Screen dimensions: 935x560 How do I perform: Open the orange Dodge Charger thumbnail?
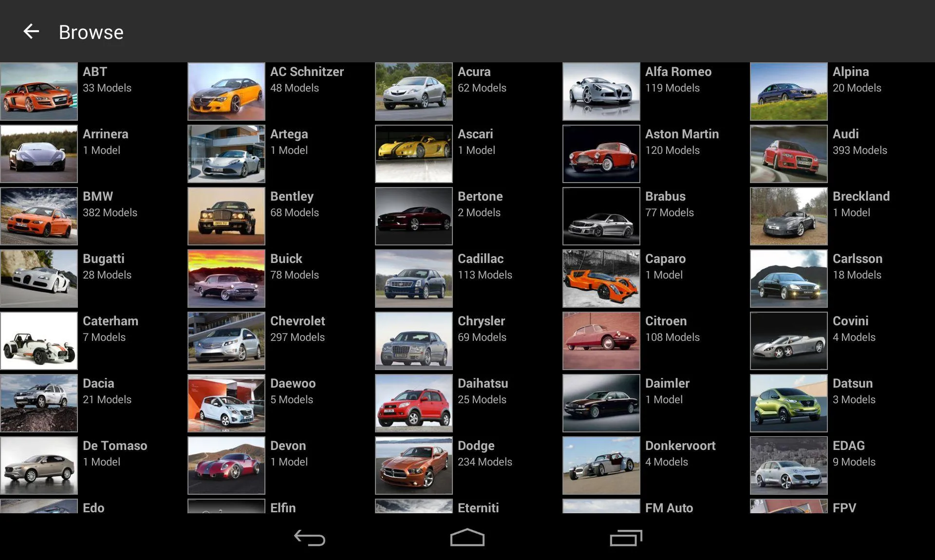click(414, 466)
